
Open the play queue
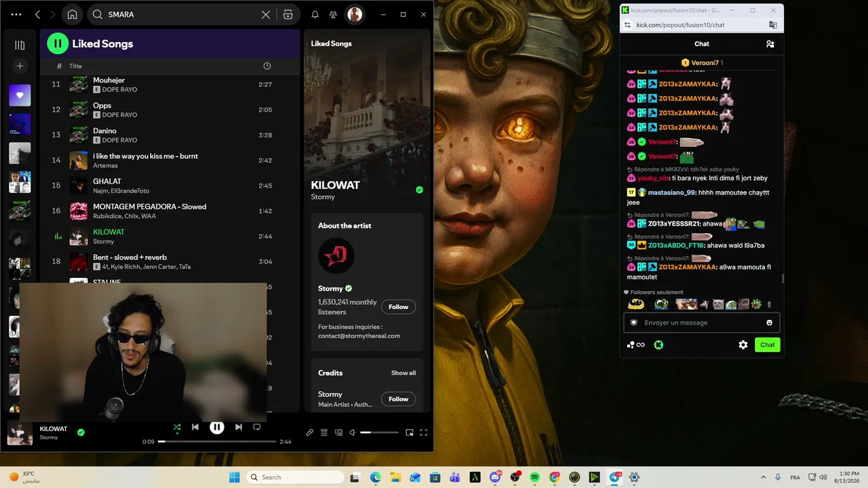coord(324,432)
